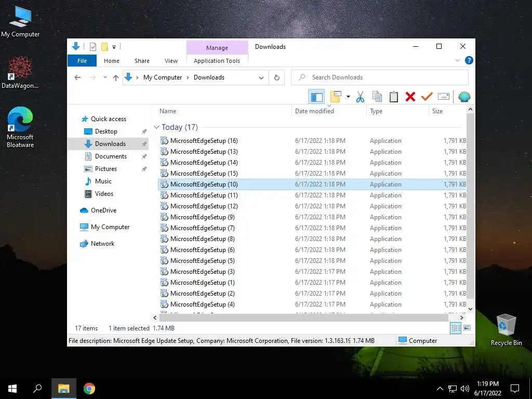Click the quick access new folder icon
This screenshot has height=399, width=532.
click(x=104, y=46)
